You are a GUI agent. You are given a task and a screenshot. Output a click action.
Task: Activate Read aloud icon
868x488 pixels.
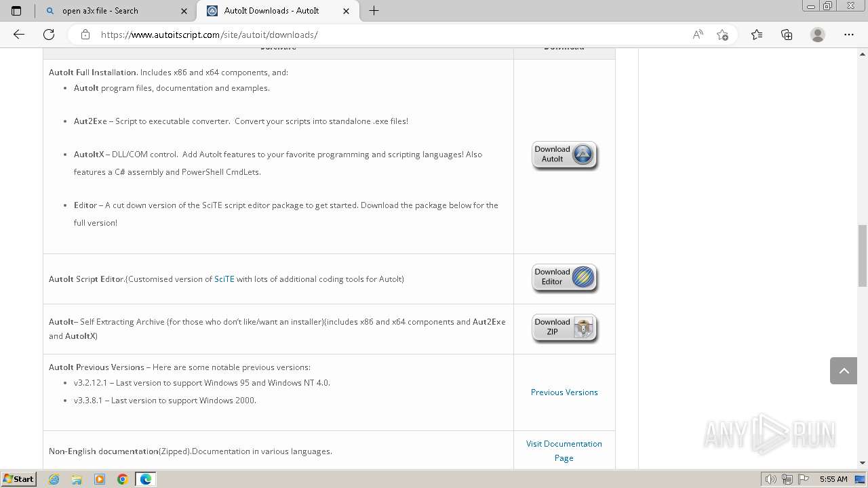click(698, 35)
